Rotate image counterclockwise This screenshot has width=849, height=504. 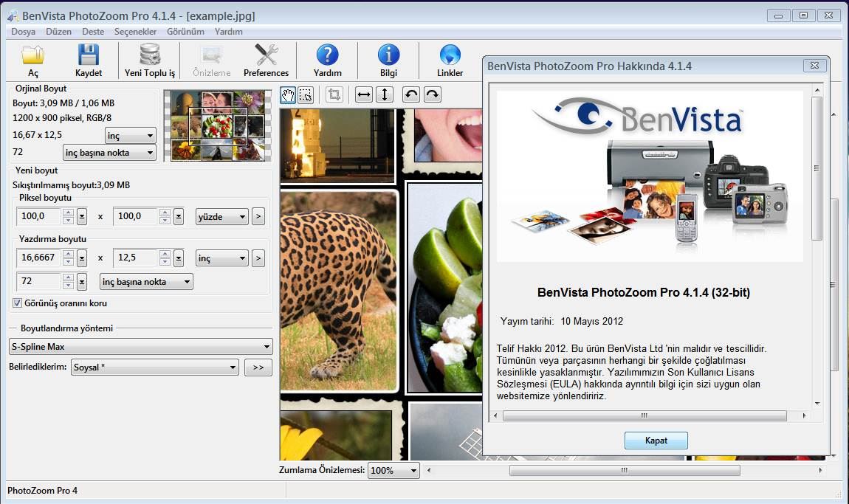coord(411,94)
